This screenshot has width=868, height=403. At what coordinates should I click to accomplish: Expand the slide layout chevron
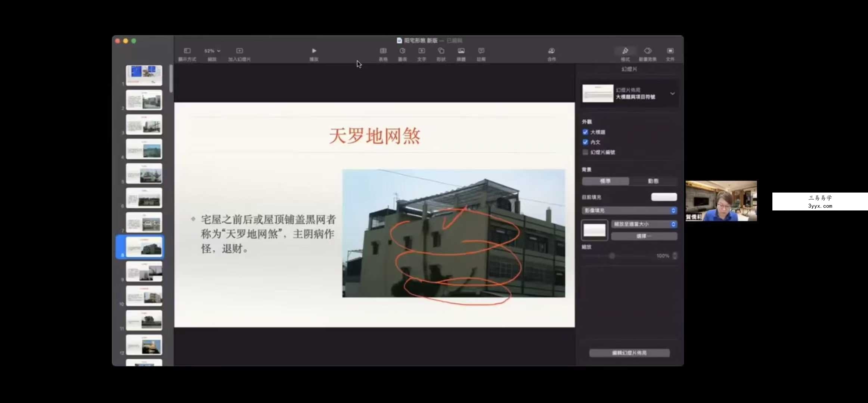[x=672, y=93]
